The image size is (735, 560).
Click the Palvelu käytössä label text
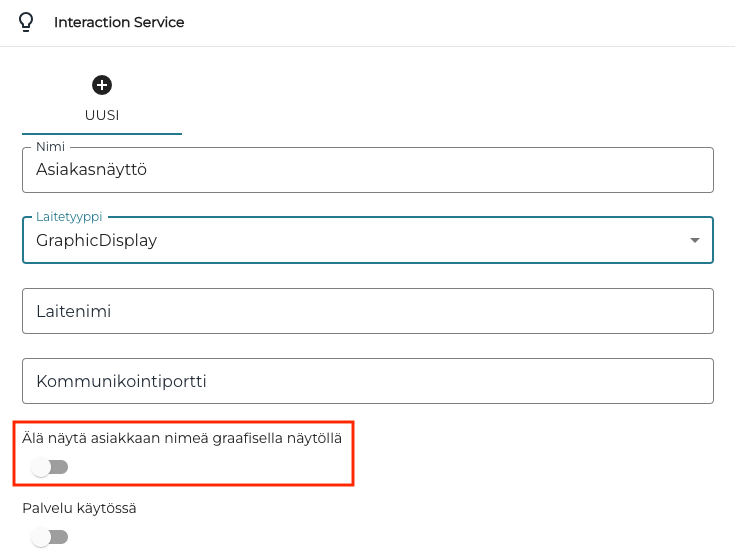click(79, 508)
